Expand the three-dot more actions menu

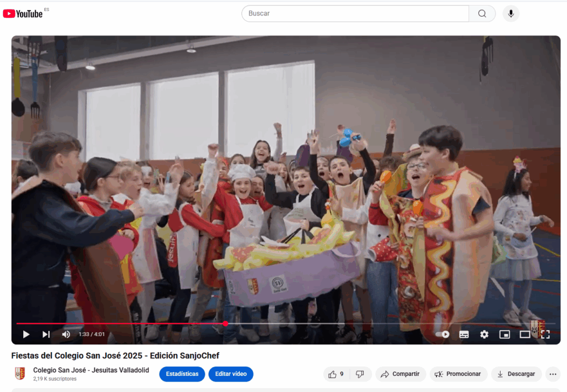coord(553,374)
